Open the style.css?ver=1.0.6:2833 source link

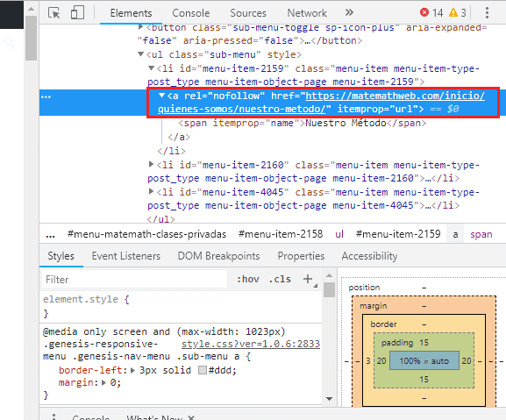pyautogui.click(x=251, y=344)
